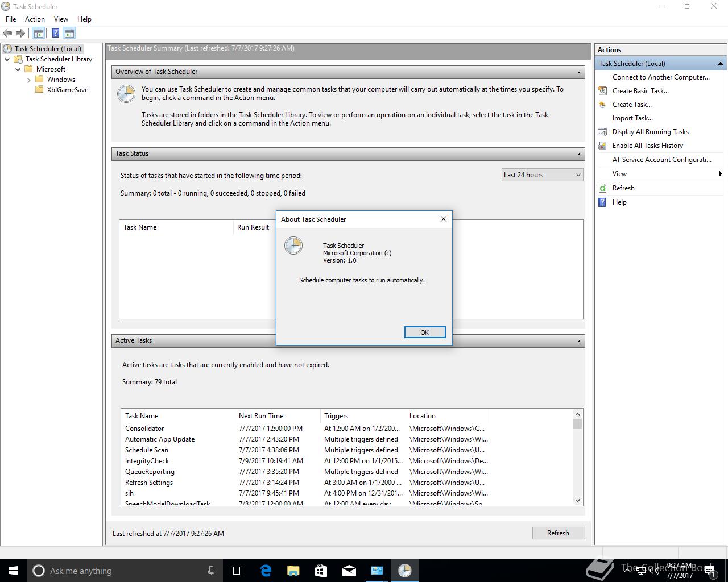
Task: Sort Active Tasks by Triggers column
Action: point(363,416)
